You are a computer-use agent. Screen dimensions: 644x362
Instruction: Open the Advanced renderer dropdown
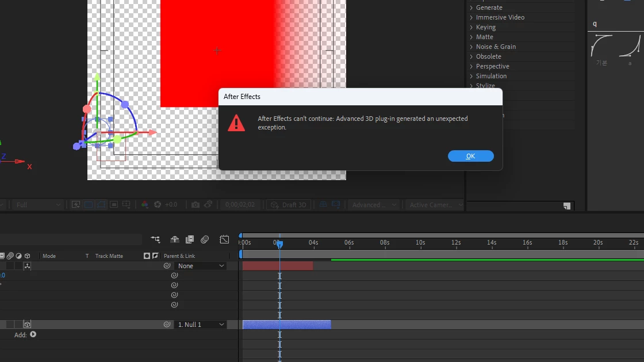374,205
